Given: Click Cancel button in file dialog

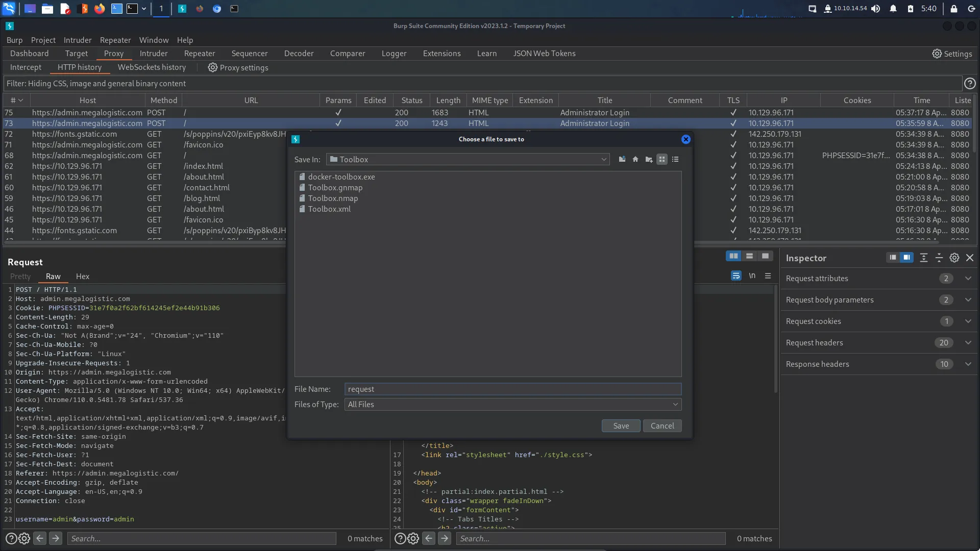Looking at the screenshot, I should pyautogui.click(x=662, y=425).
